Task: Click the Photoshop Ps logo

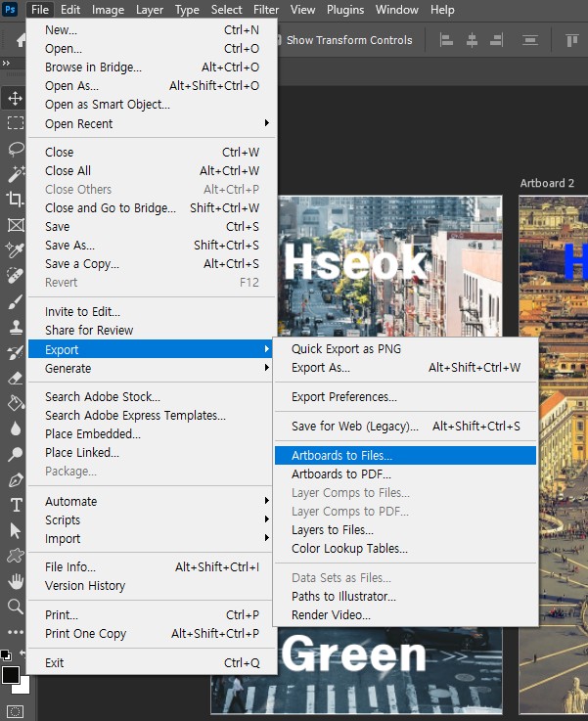Action: (10, 9)
